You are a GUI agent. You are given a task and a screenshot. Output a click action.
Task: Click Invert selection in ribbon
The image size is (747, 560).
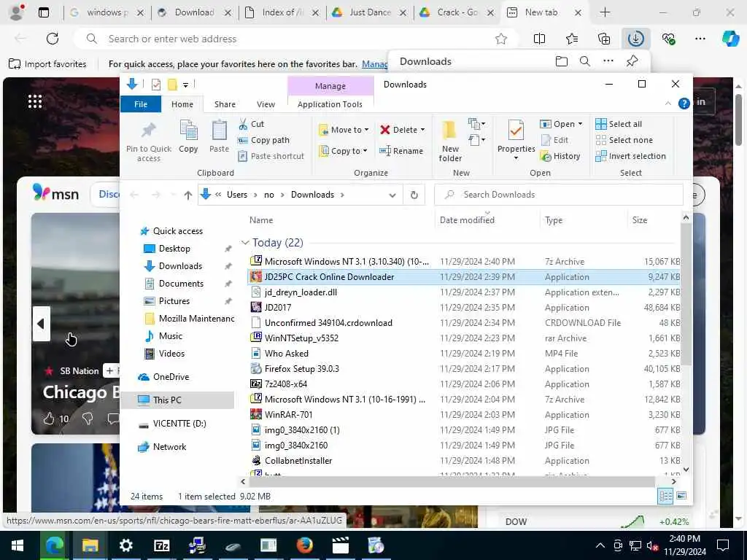click(630, 156)
